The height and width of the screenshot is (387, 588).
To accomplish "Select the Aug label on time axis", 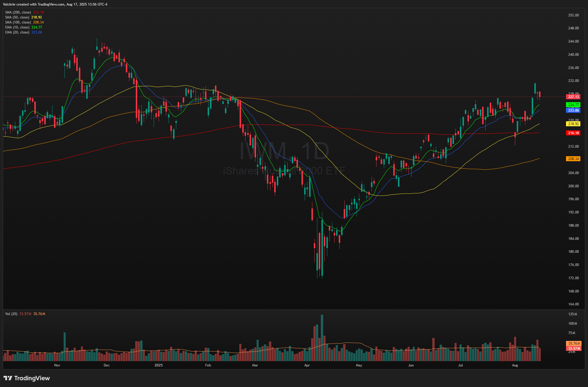I will pyautogui.click(x=515, y=365).
